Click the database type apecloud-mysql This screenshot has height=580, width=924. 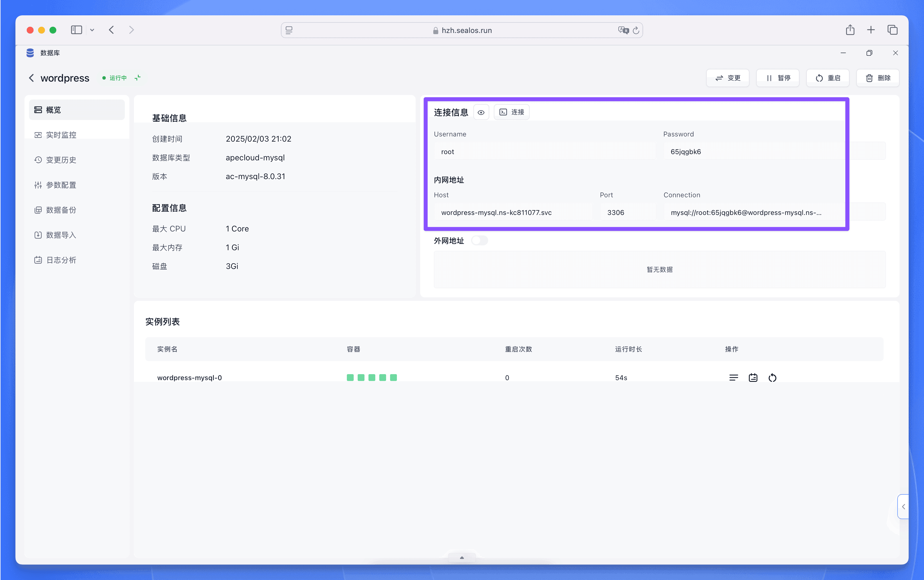(x=255, y=158)
